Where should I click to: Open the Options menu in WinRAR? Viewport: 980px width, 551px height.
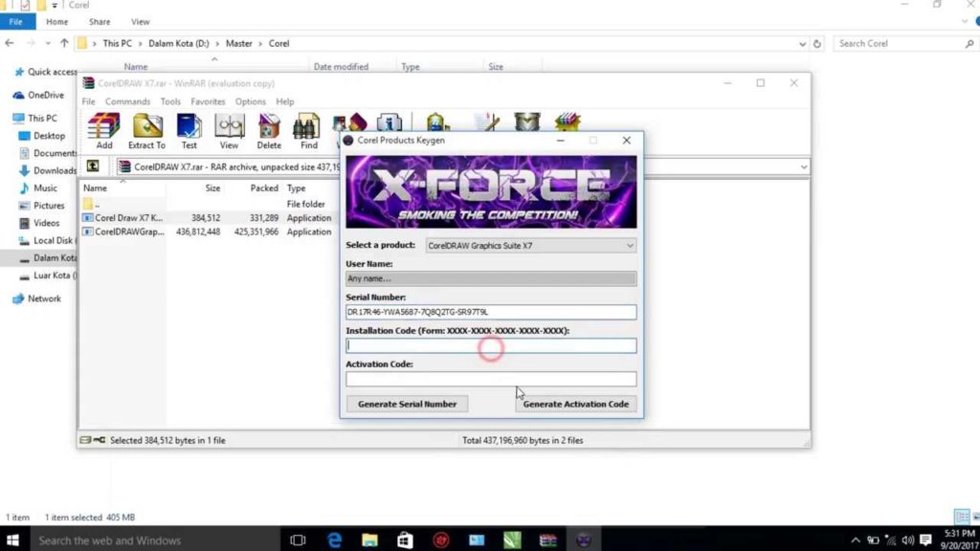coord(250,101)
